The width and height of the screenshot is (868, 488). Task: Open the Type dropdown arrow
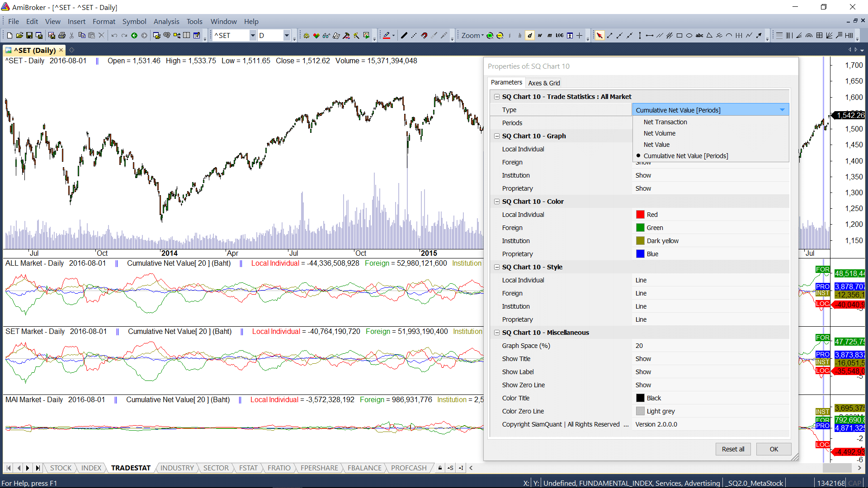click(782, 110)
